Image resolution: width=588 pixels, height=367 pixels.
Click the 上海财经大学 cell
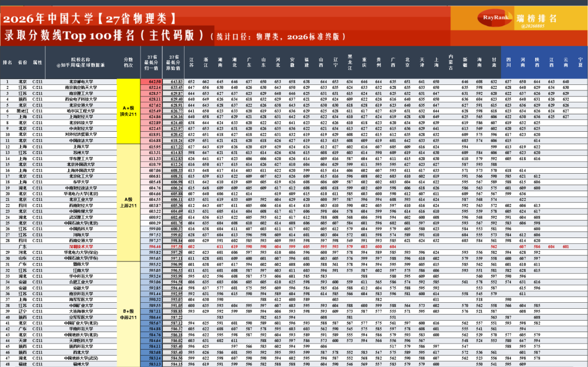(x=81, y=117)
